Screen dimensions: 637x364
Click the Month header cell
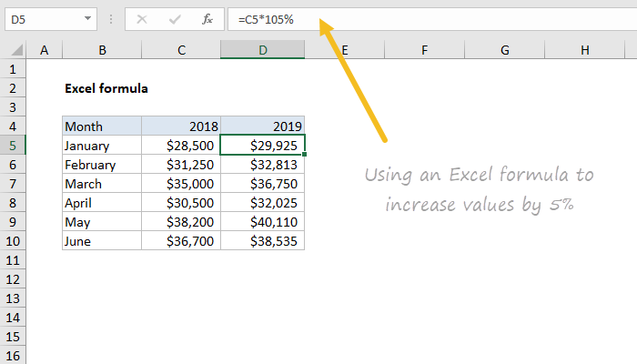(x=102, y=126)
